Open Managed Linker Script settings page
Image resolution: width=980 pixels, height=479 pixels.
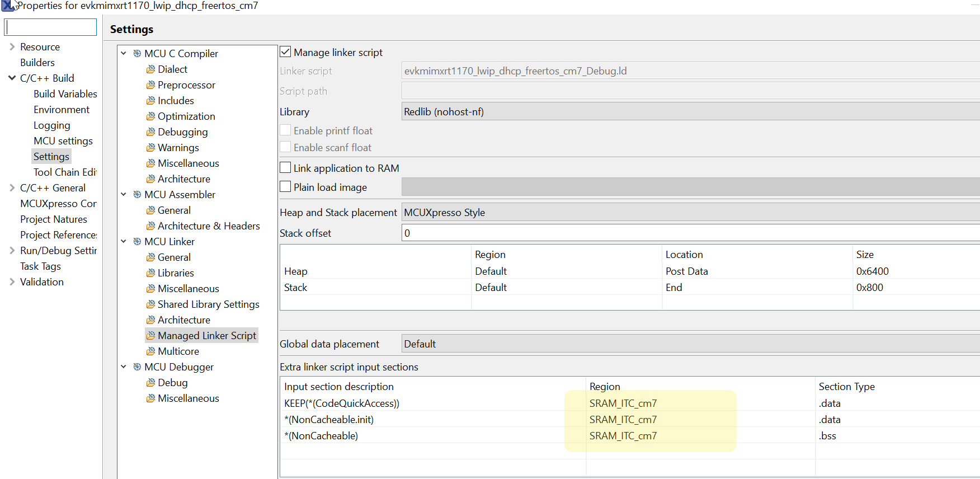pos(206,336)
